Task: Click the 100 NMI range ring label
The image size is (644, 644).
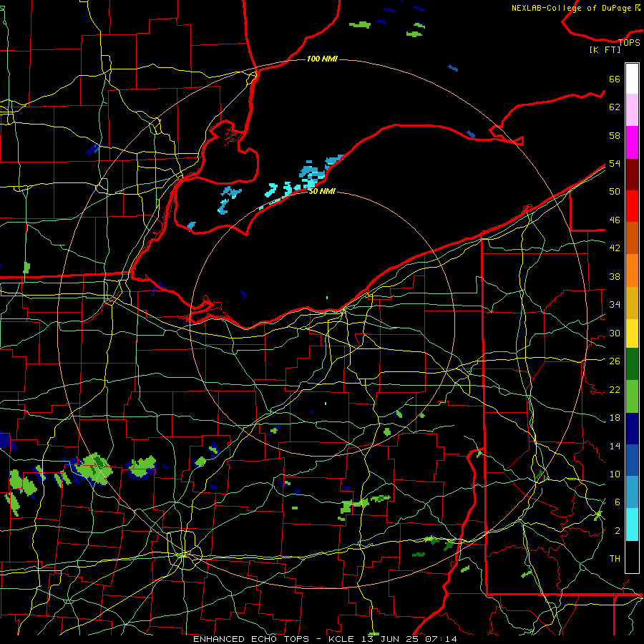Action: tap(322, 59)
